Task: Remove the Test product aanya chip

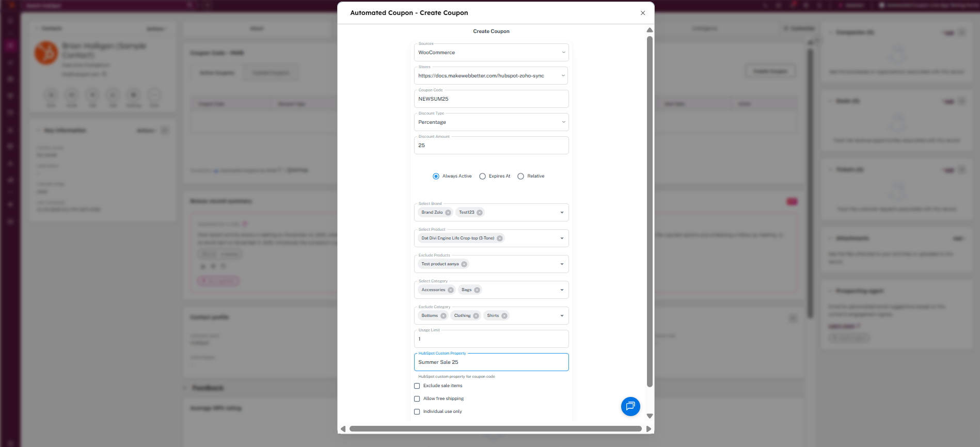Action: (x=464, y=264)
